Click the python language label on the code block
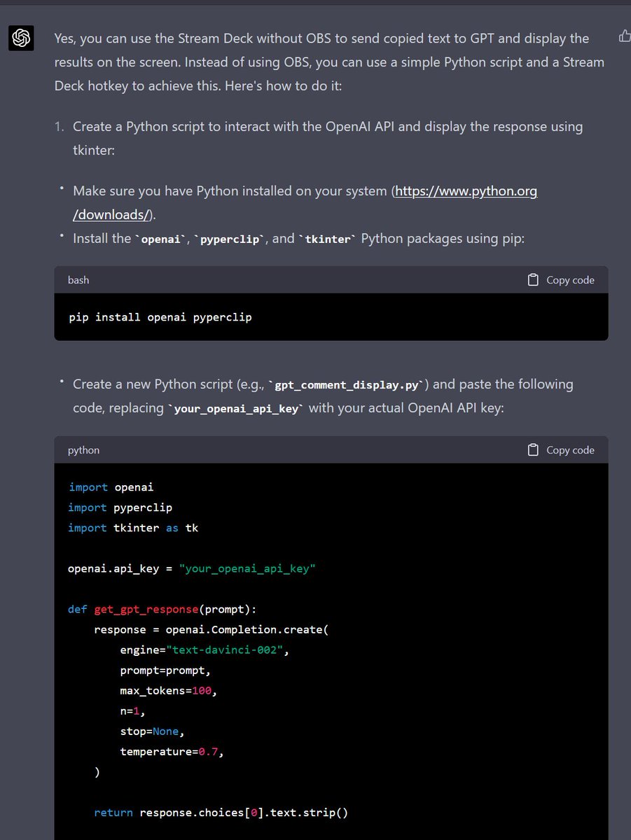 click(83, 450)
